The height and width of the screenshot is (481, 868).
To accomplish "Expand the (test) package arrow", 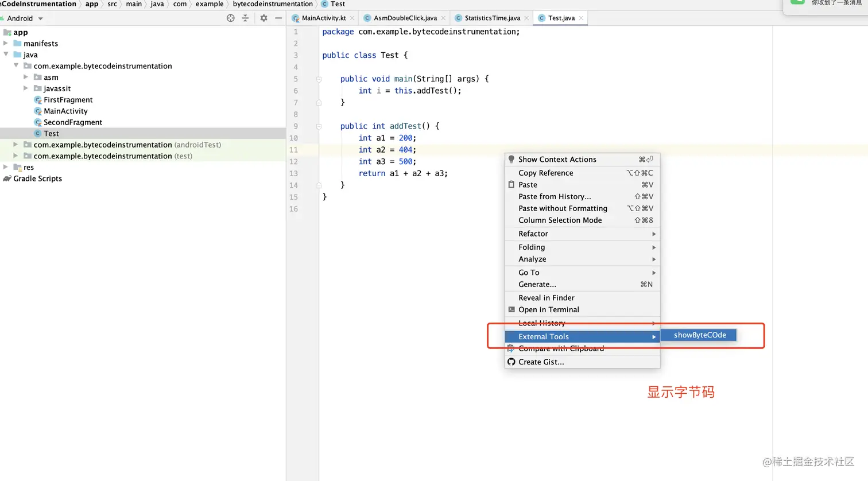I will click(x=16, y=156).
